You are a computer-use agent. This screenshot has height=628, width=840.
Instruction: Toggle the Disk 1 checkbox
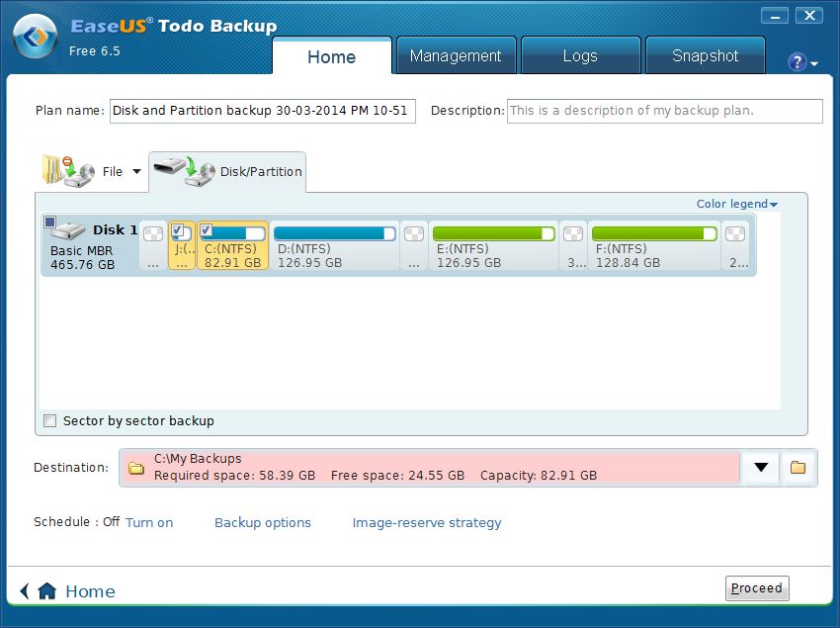(x=49, y=222)
